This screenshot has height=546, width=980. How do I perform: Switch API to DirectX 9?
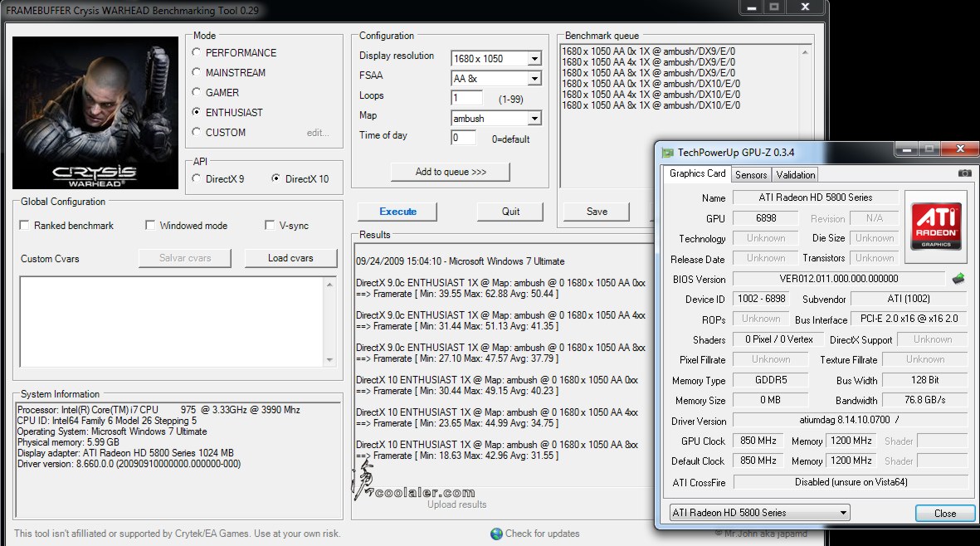(x=197, y=178)
